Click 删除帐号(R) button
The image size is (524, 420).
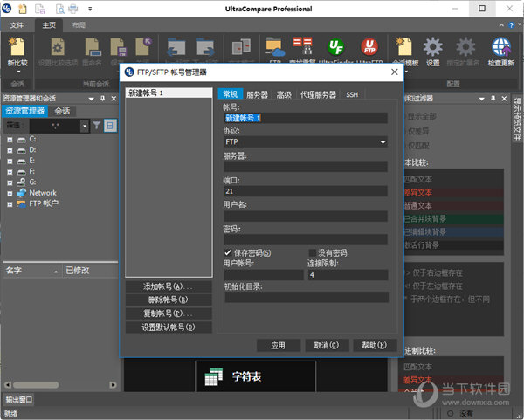(169, 300)
